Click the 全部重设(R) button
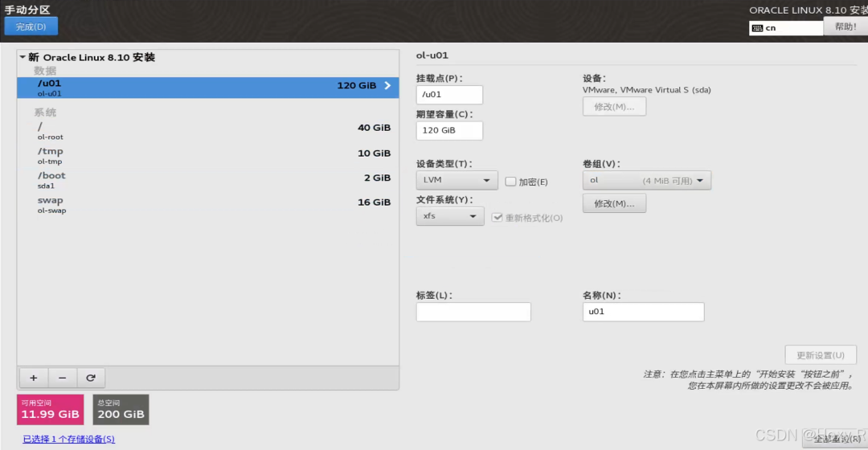 [x=837, y=439]
